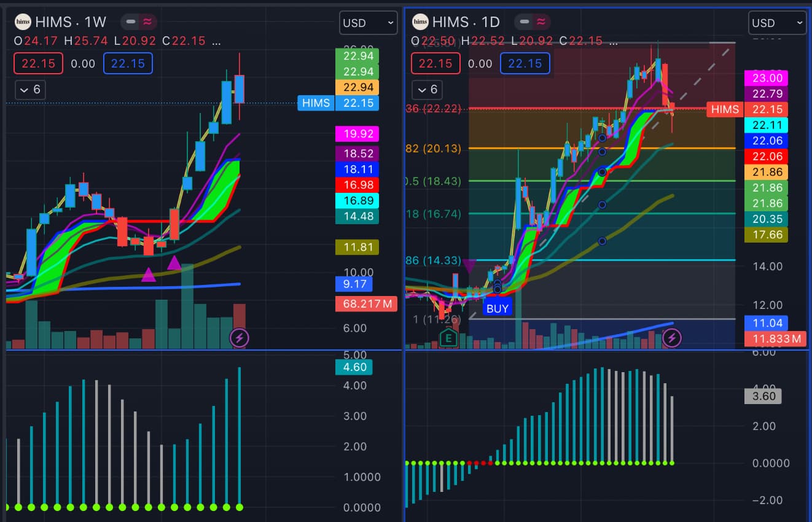Click the green earnings E marker on the daily chart

point(448,338)
